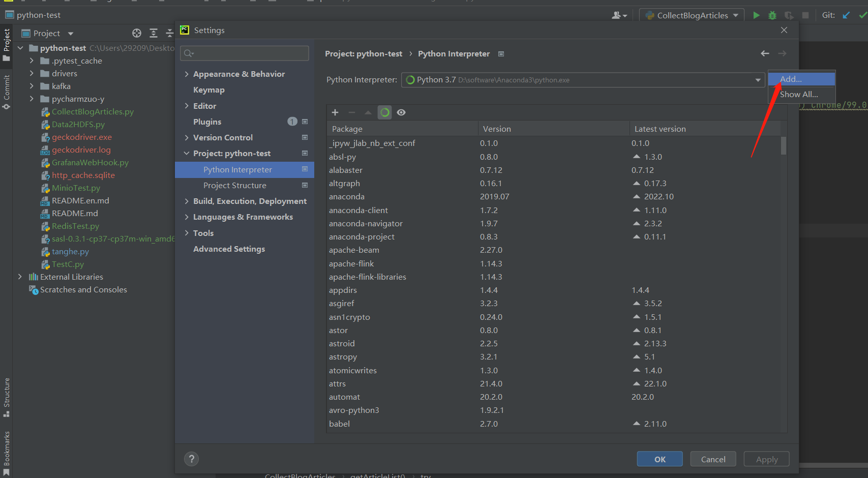Click the project-level icon beside Project Structure
This screenshot has height=478, width=868.
coord(305,185)
